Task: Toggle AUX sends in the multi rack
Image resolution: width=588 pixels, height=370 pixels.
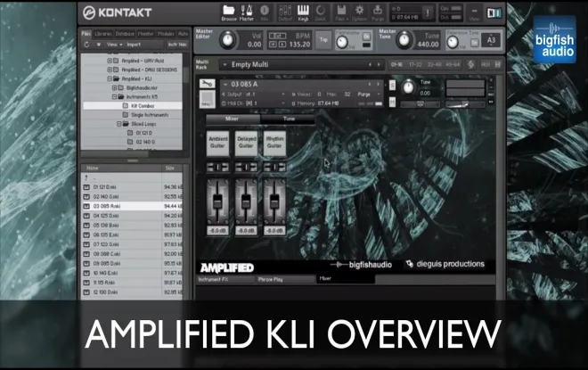Action: [x=486, y=64]
